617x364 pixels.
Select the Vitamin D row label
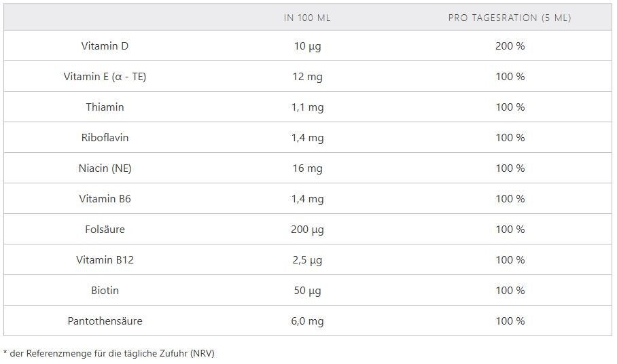105,46
